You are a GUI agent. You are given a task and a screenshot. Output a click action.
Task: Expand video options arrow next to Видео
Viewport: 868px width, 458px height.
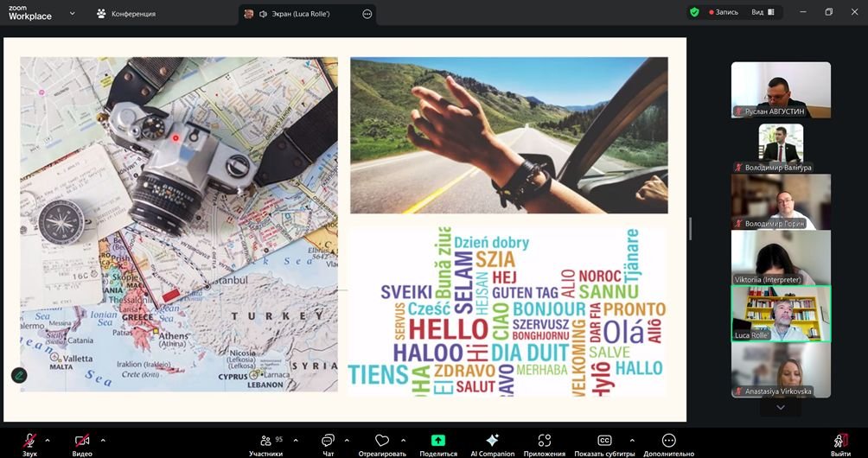[x=103, y=440]
